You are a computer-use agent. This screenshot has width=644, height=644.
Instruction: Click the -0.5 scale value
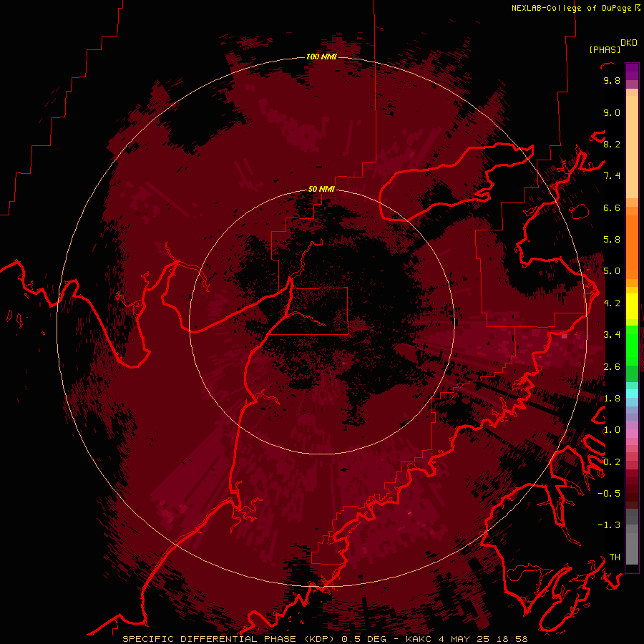click(609, 494)
